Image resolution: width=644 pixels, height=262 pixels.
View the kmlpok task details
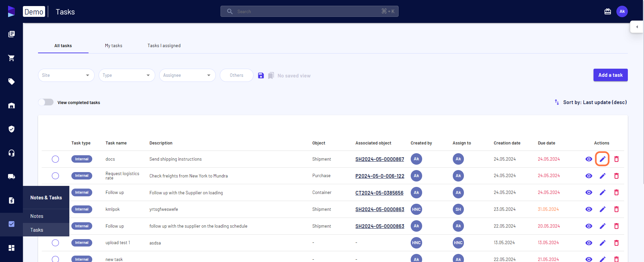coord(589,209)
